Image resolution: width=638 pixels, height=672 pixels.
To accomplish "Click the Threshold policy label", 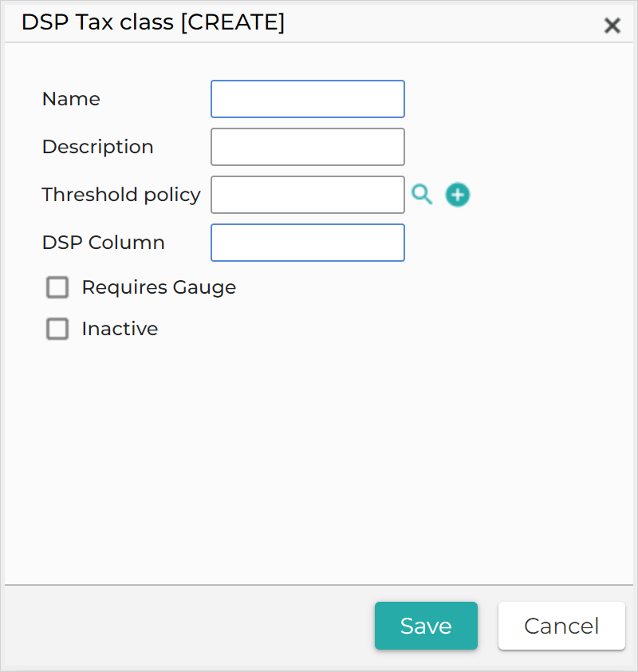I will coord(121,195).
